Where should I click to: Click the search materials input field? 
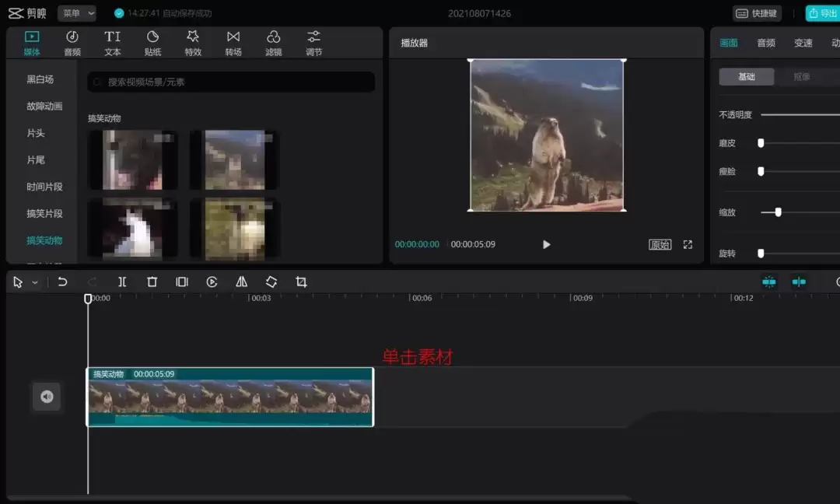coord(230,82)
